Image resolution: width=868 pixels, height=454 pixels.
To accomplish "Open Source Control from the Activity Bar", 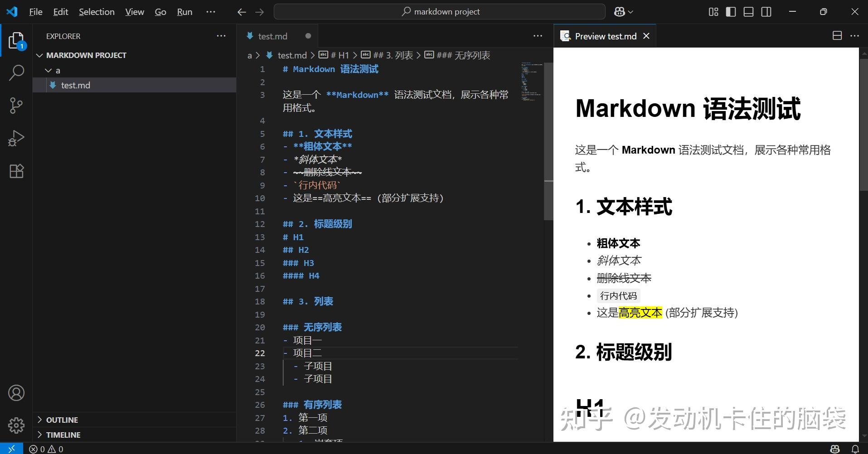I will (16, 105).
